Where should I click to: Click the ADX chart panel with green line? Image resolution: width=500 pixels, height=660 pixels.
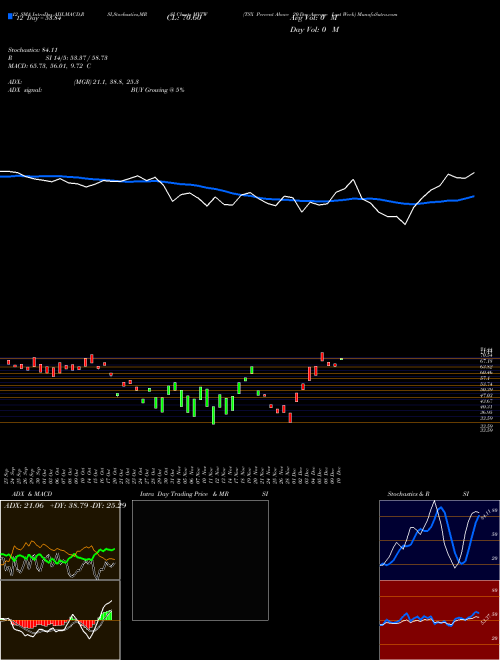coord(60,540)
